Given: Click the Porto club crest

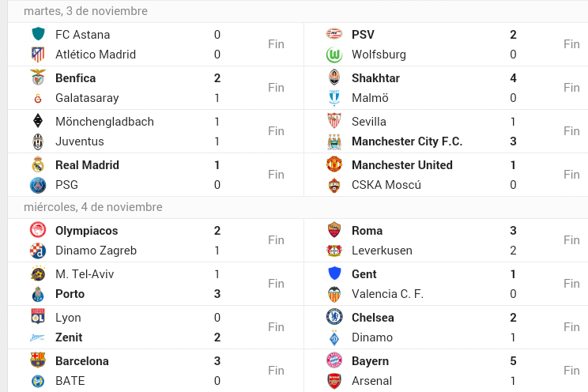Looking at the screenshot, I should (38, 294).
